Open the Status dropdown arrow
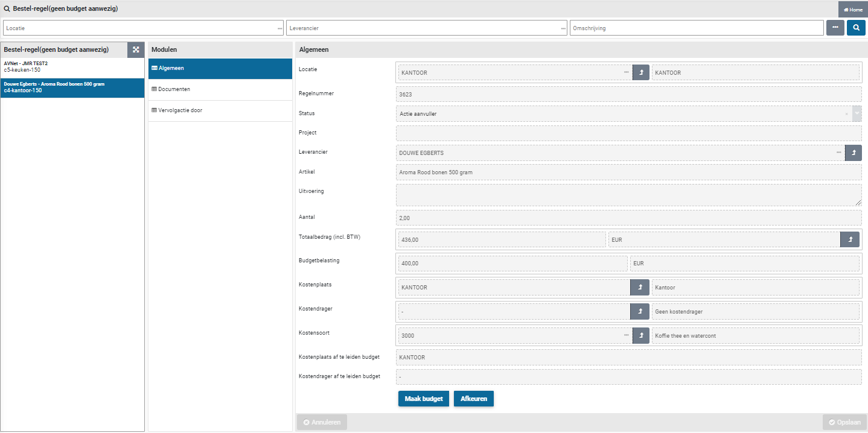The width and height of the screenshot is (868, 433). click(857, 113)
